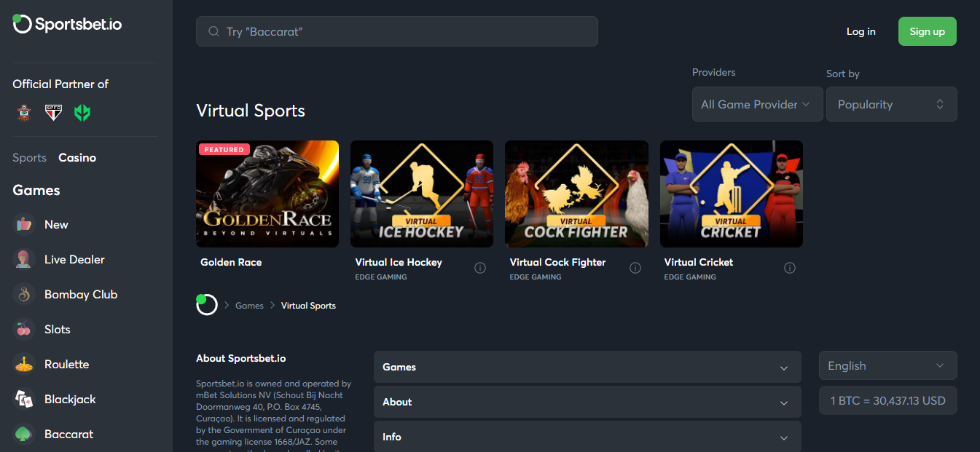This screenshot has height=452, width=980.
Task: Show info for Virtual Cricket
Action: pos(790,268)
